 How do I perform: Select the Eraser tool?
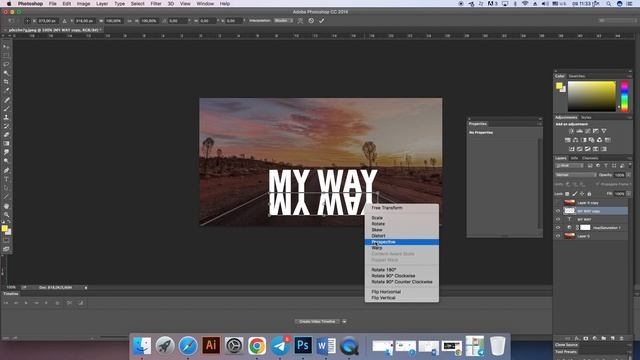pos(6,135)
